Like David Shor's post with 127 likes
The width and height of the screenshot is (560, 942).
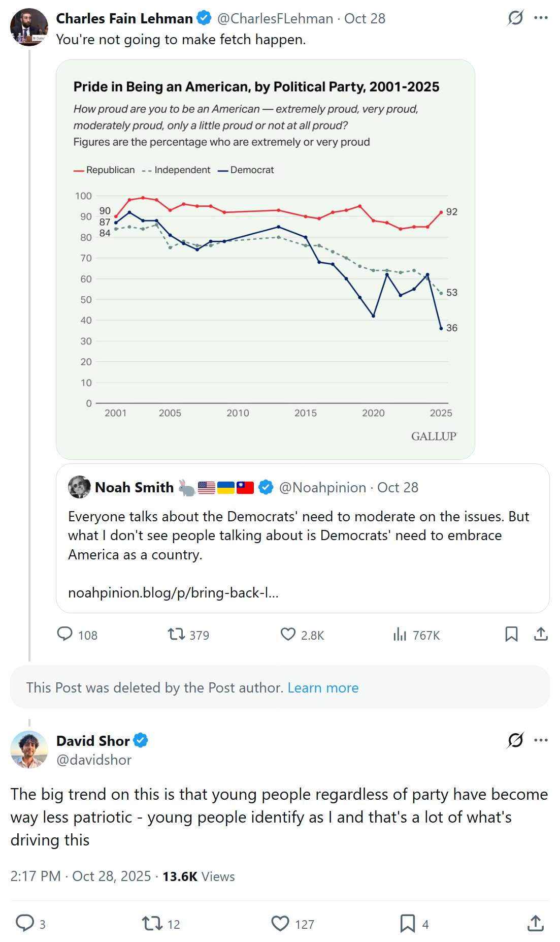pyautogui.click(x=280, y=923)
